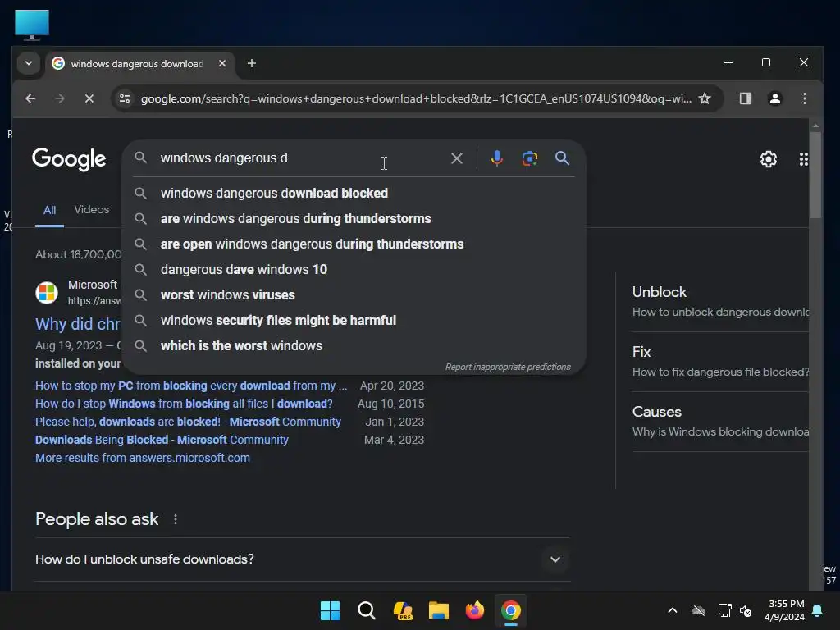Open 'Please help, downloads are blocked!' link

(x=188, y=422)
